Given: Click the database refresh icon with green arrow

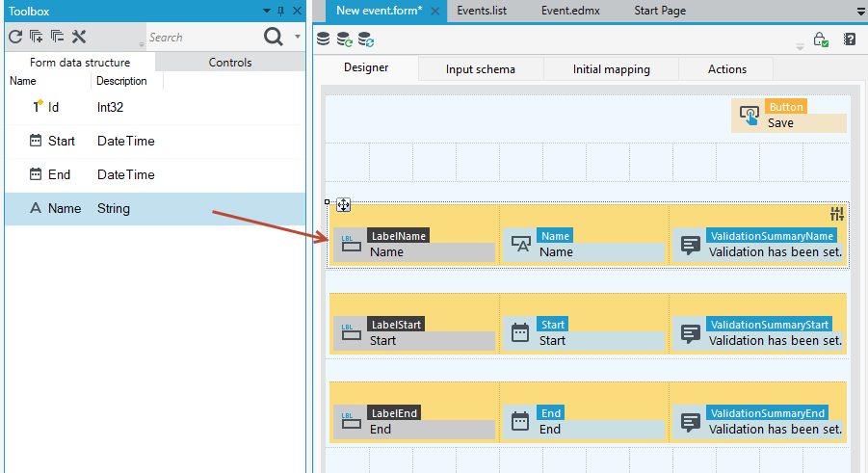Looking at the screenshot, I should [344, 39].
